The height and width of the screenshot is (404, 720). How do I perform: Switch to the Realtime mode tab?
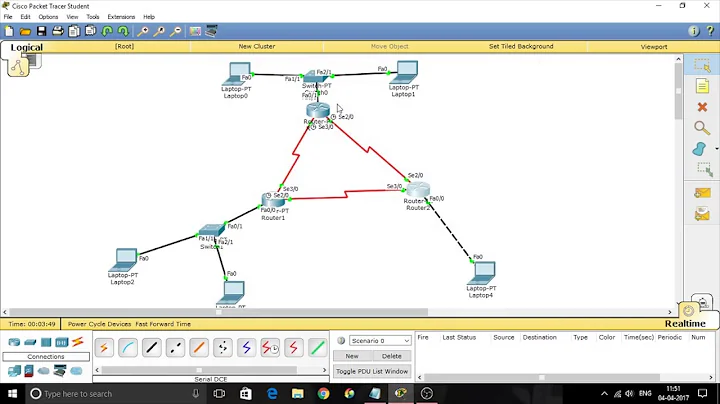click(685, 324)
